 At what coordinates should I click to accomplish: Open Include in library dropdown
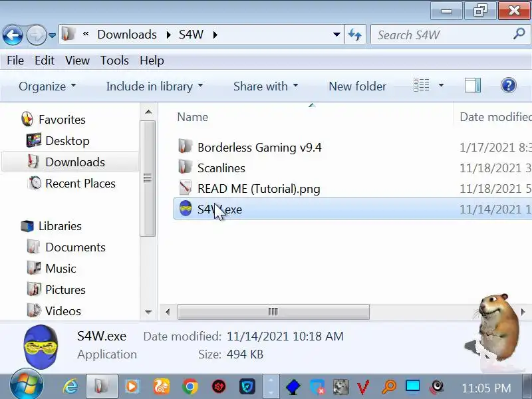point(154,86)
